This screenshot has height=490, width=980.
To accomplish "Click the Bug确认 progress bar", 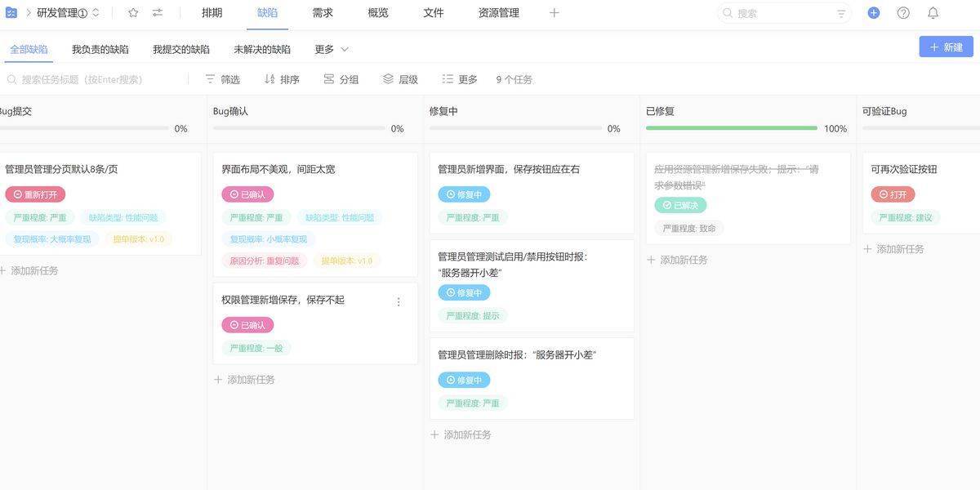I will point(298,128).
